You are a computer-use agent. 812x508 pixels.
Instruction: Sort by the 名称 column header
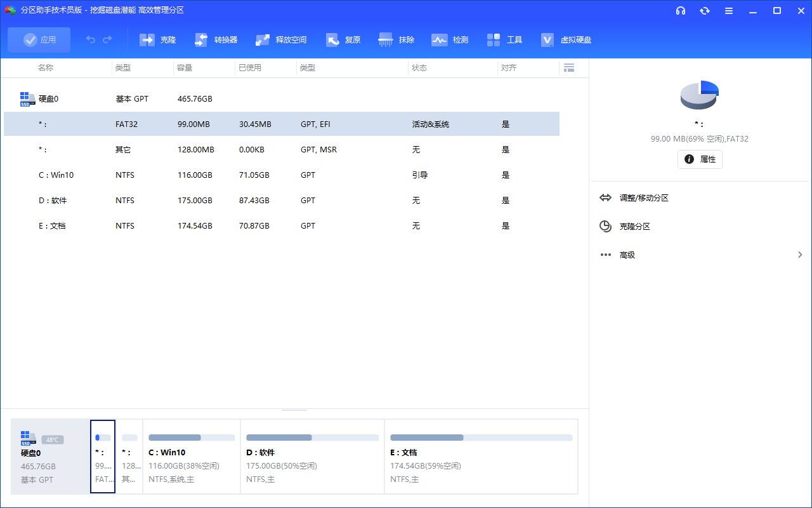(x=45, y=68)
